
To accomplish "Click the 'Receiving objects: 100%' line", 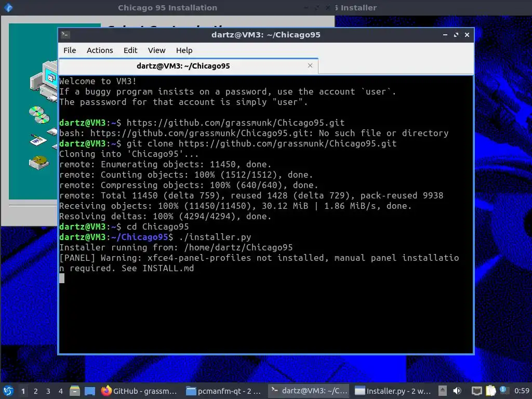I will tap(235, 206).
